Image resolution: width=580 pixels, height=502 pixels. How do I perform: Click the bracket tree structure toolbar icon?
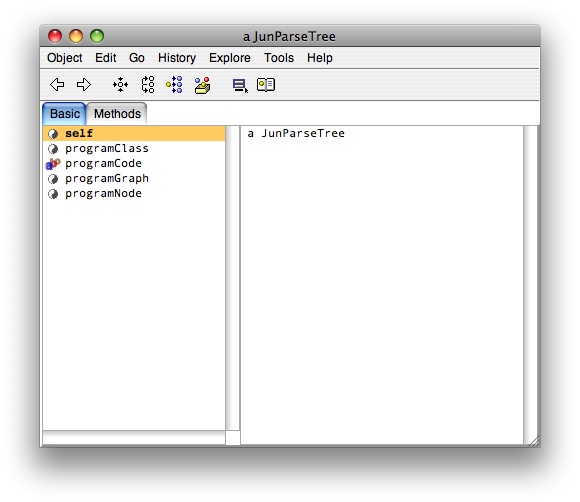pos(148,85)
